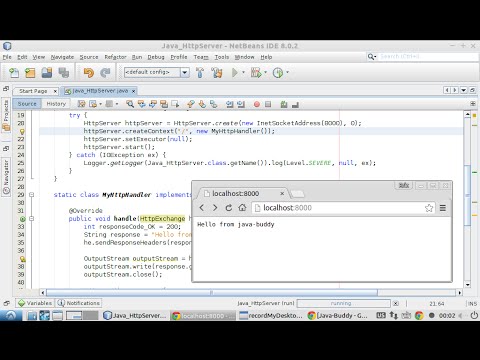This screenshot has height=360, width=480.
Task: Cancel the running process x button
Action: click(395, 303)
